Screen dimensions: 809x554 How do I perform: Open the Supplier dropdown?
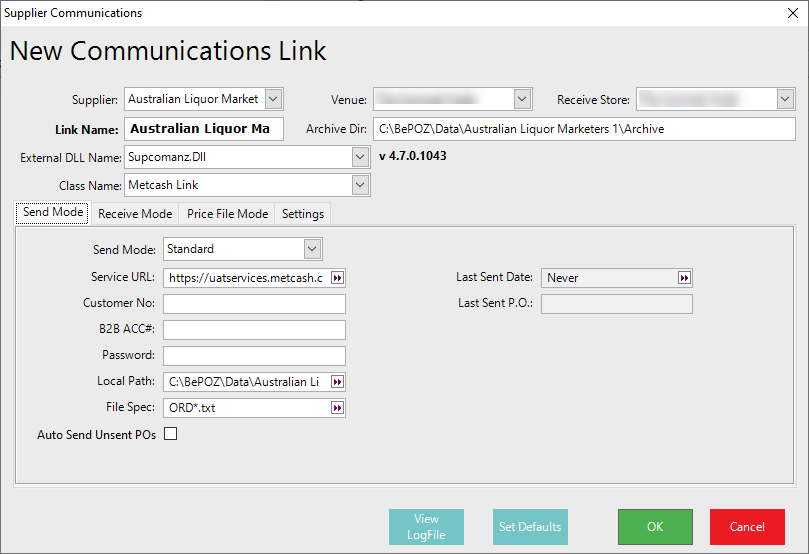coord(273,99)
